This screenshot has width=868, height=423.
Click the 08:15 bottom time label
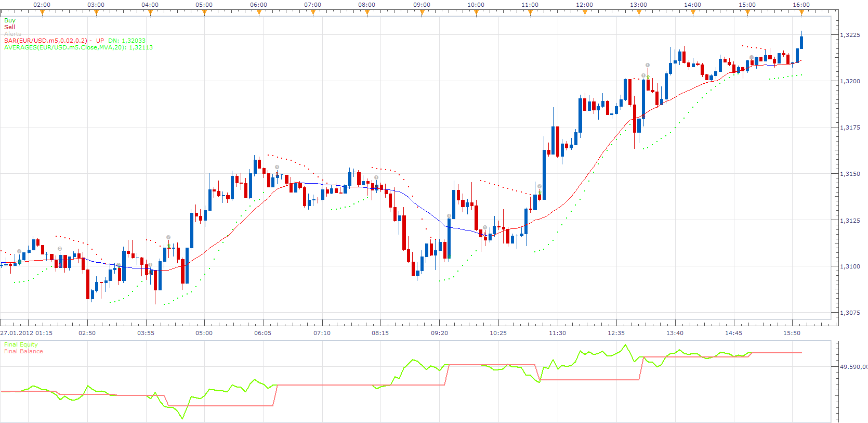click(380, 333)
